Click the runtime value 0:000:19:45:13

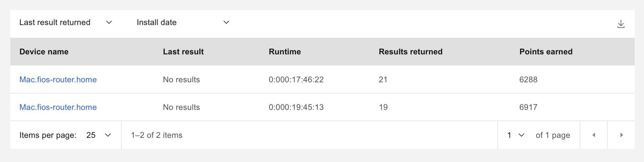(296, 107)
